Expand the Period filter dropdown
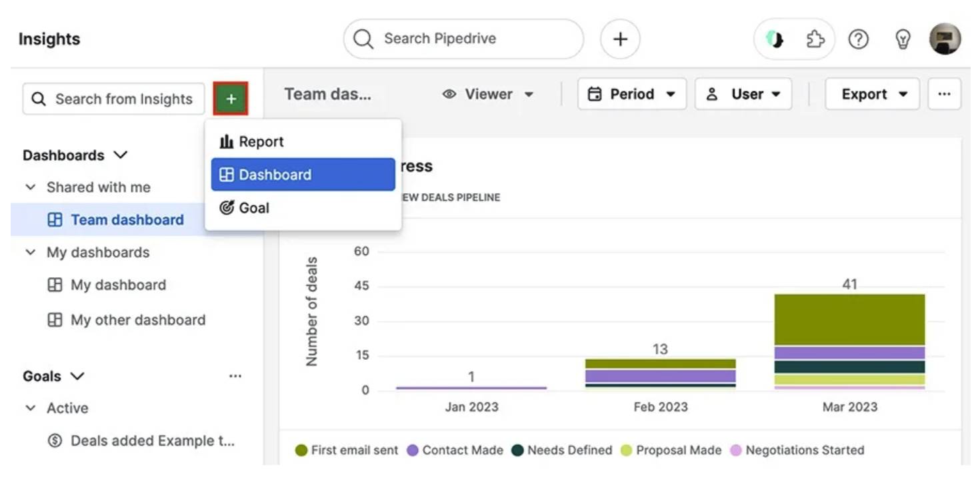 tap(631, 94)
